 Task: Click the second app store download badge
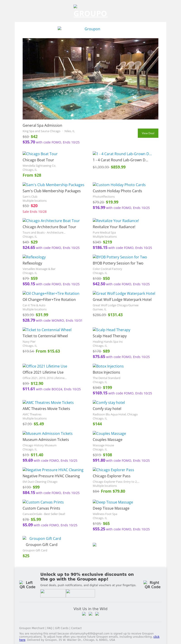point(80,593)
